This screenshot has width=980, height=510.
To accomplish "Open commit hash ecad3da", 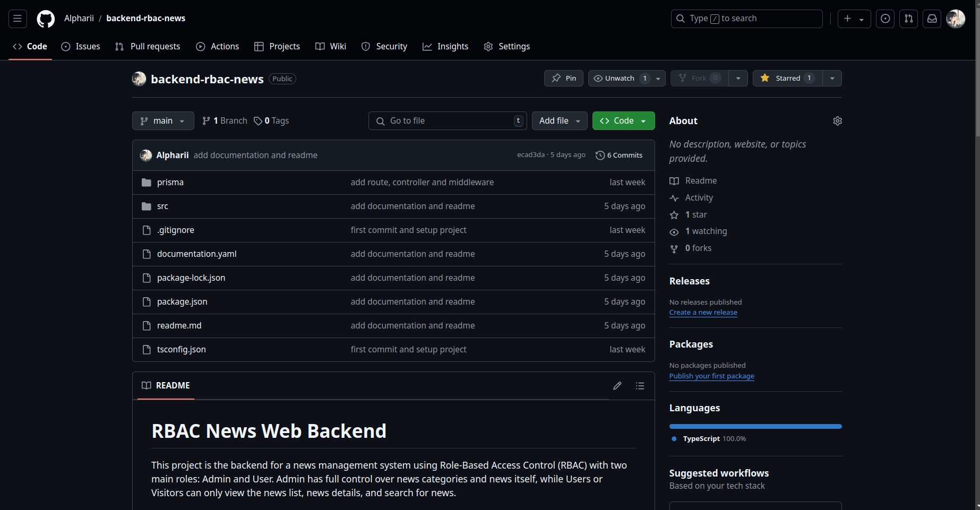I will click(531, 155).
